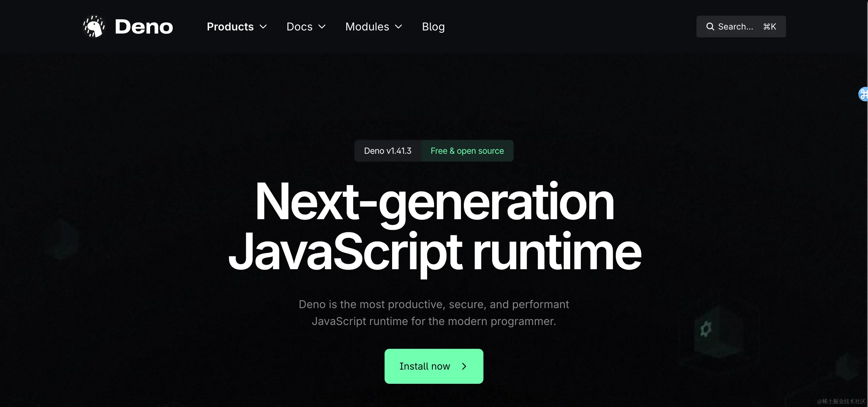Click the magnifying glass search icon
The image size is (868, 407).
click(710, 27)
